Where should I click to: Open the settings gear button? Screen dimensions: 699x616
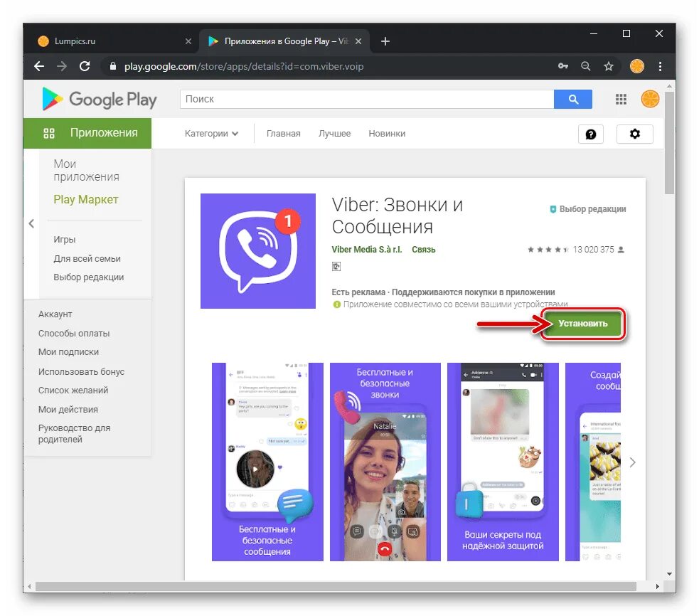635,134
